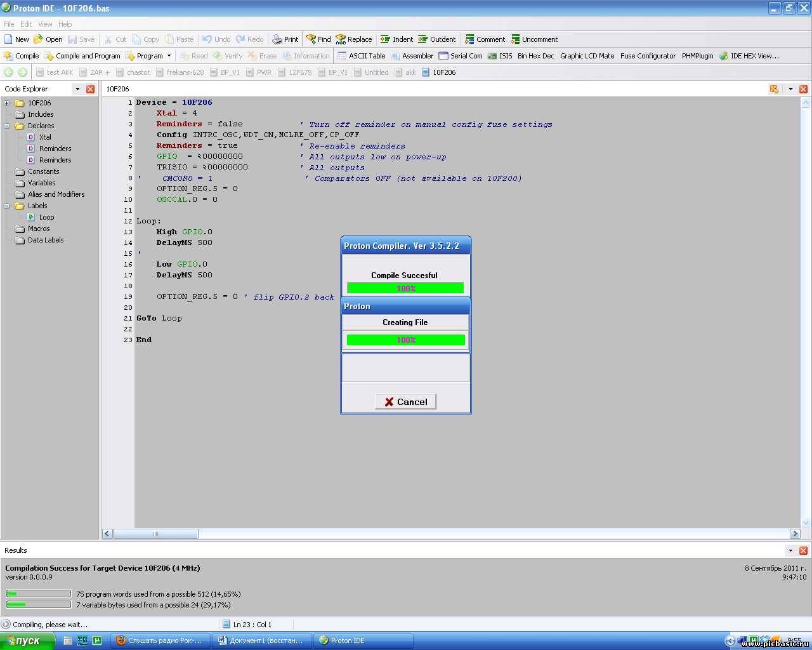Switch to the frekans-628 tab
This screenshot has height=650, width=812.
click(180, 72)
